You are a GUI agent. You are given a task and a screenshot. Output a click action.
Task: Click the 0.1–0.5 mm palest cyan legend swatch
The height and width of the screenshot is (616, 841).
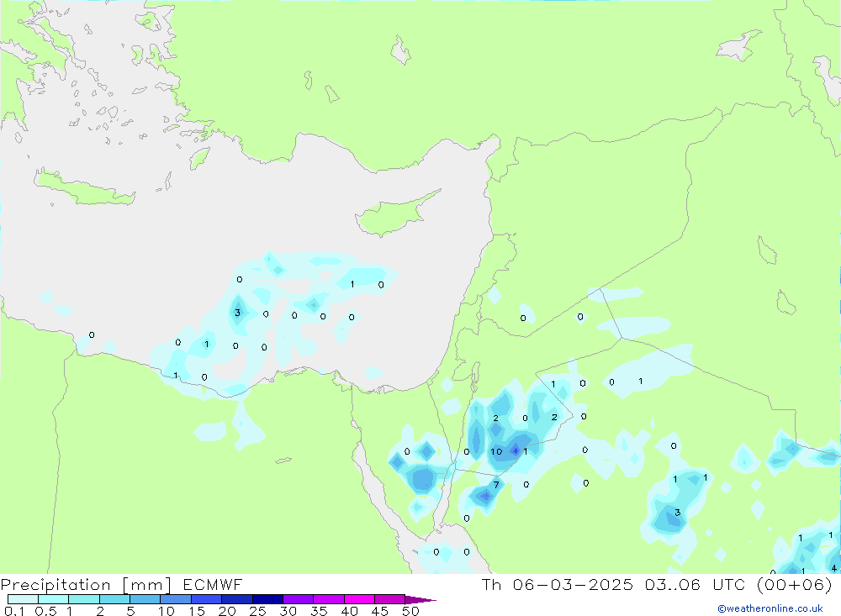click(23, 599)
